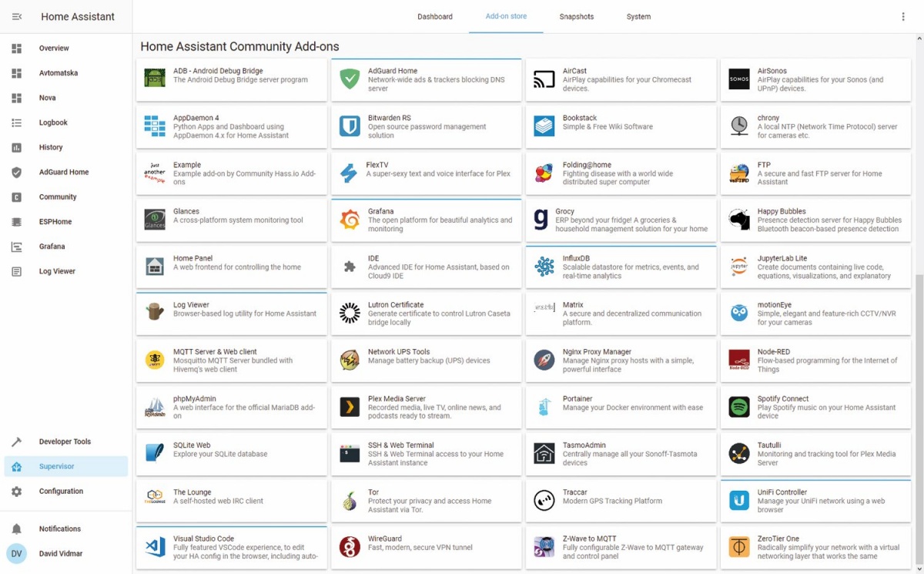Select Supervisor in the sidebar
This screenshot has width=924, height=574.
pyautogui.click(x=66, y=467)
